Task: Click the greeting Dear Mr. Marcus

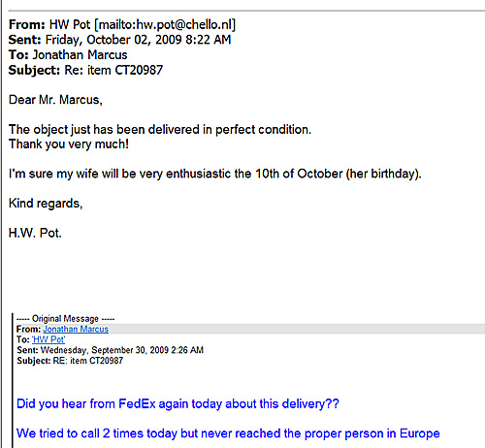Action: pos(55,100)
